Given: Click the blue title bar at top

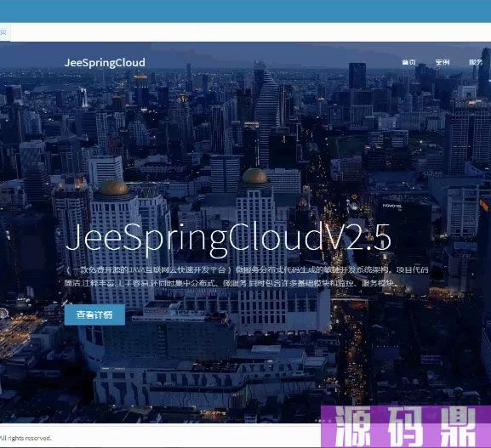Looking at the screenshot, I should click(245, 11).
